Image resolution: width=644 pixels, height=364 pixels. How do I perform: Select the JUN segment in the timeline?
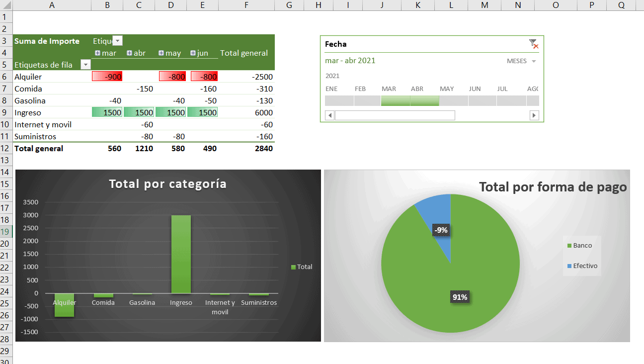coord(483,100)
